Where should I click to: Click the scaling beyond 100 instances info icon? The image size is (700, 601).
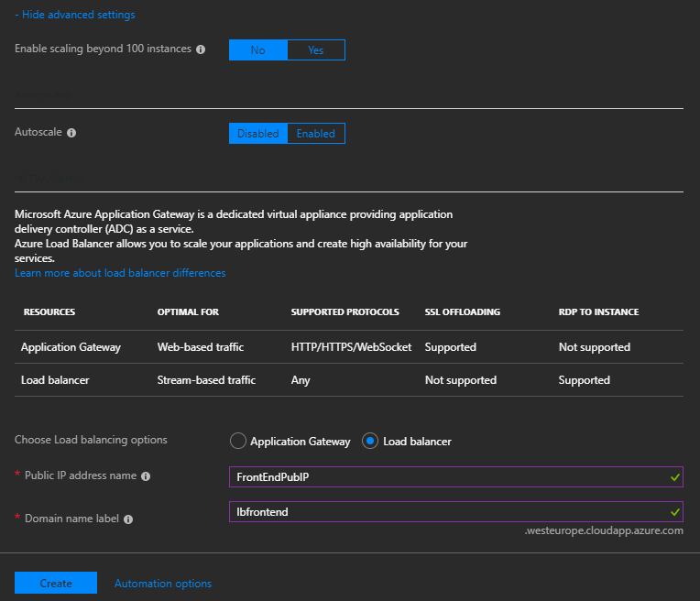pos(201,49)
